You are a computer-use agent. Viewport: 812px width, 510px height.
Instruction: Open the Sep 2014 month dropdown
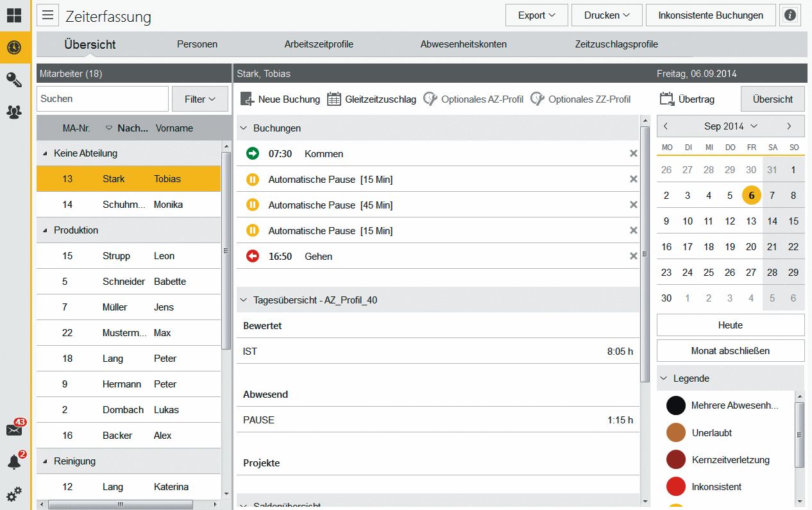pyautogui.click(x=731, y=126)
